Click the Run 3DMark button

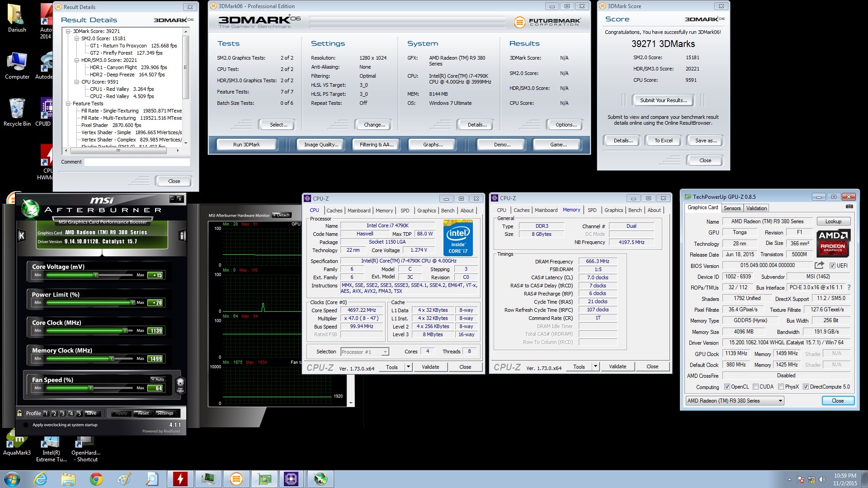[246, 145]
